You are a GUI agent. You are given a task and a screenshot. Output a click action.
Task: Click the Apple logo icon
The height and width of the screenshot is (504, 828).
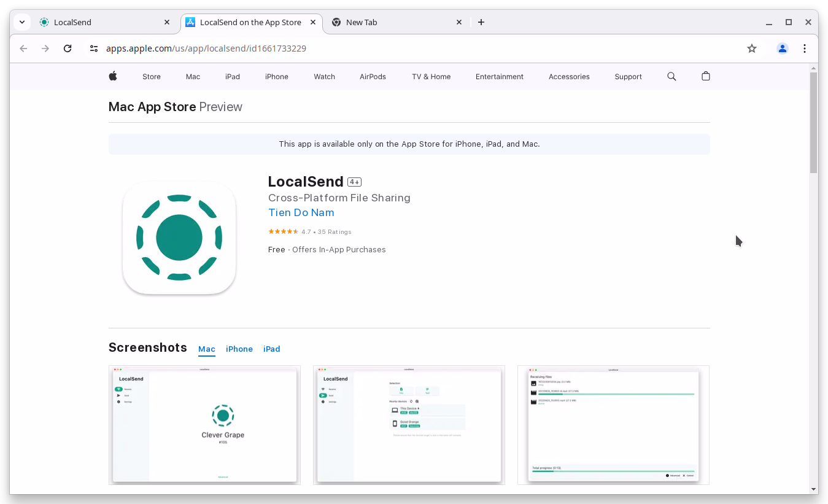(x=113, y=76)
